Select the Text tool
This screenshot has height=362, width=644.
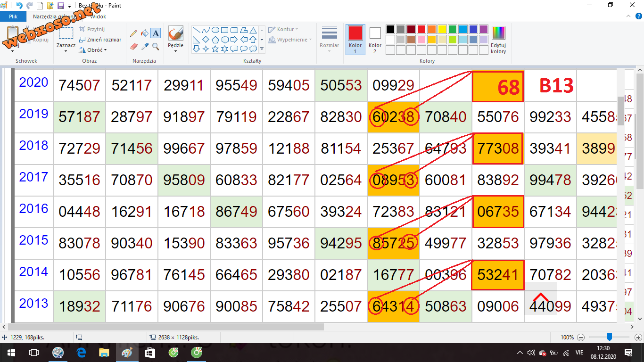tap(156, 33)
